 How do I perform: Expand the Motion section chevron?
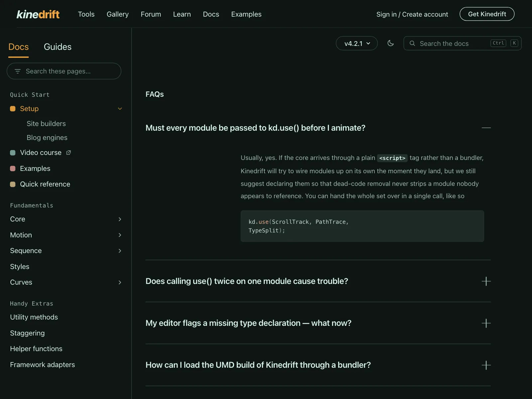pyautogui.click(x=120, y=235)
